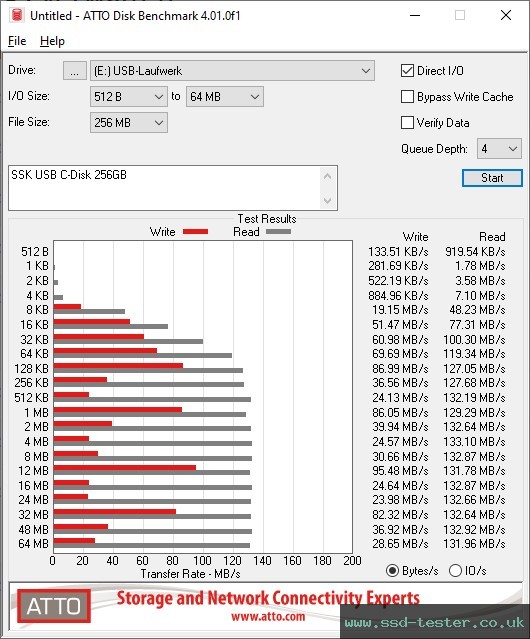Open the File Size 256 MB dropdown

click(129, 123)
